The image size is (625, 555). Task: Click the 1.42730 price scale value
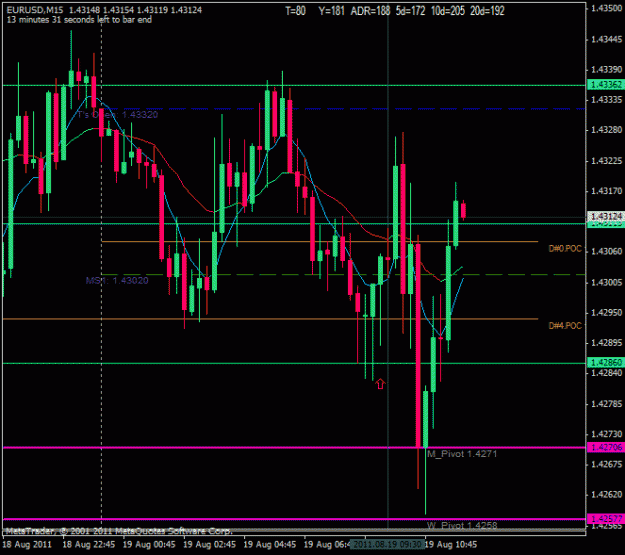click(606, 434)
